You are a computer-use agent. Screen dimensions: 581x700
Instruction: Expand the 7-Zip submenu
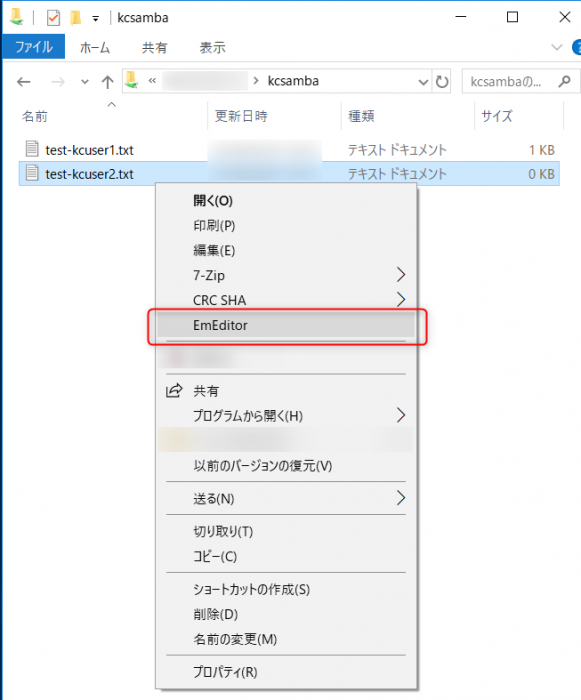400,275
